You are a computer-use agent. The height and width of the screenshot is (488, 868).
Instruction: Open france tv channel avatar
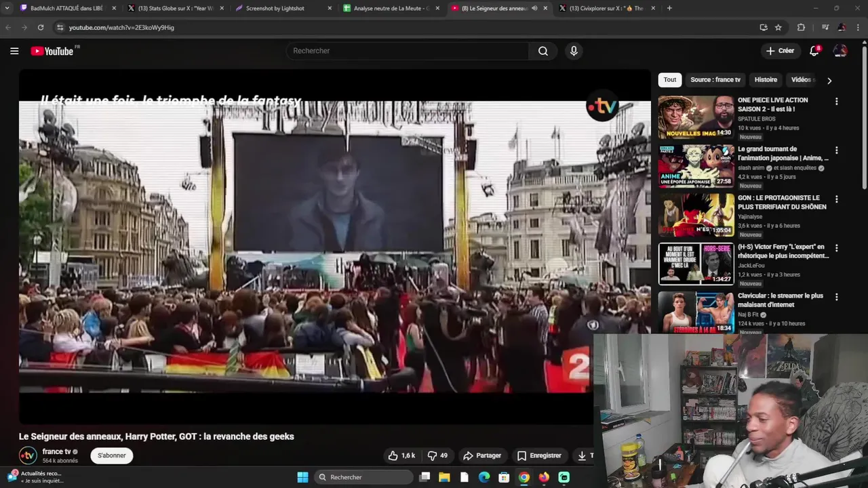tap(28, 455)
